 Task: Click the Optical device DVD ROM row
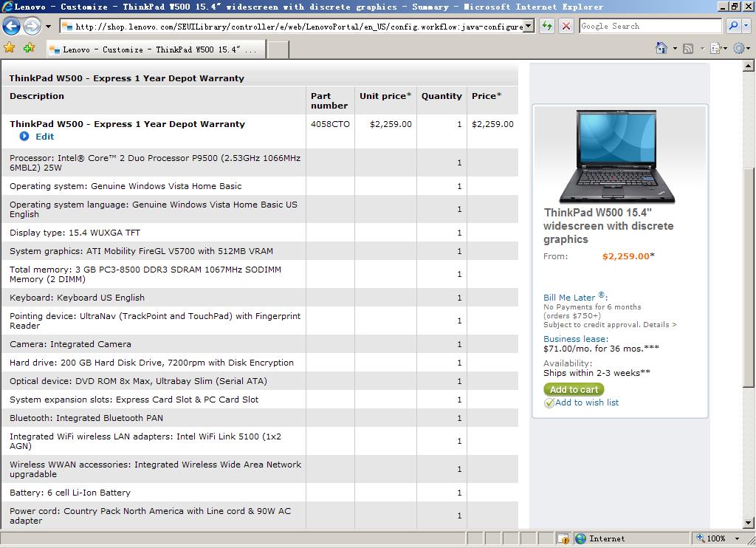pyautogui.click(x=259, y=381)
